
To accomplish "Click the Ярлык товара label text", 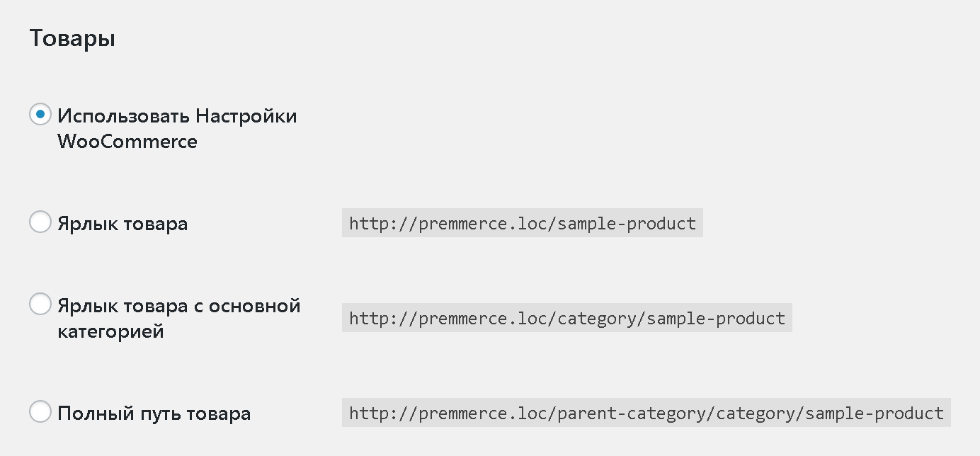I will pos(122,224).
